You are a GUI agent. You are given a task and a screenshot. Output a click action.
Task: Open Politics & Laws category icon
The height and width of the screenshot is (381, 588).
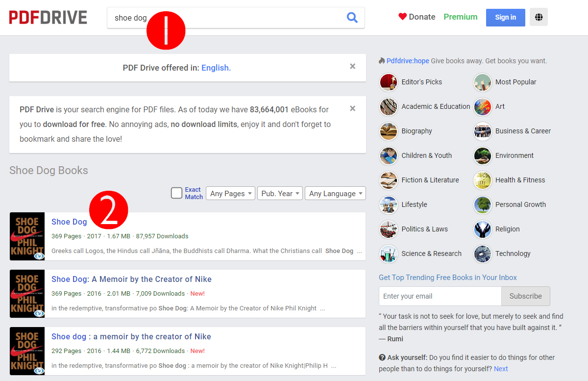click(389, 229)
